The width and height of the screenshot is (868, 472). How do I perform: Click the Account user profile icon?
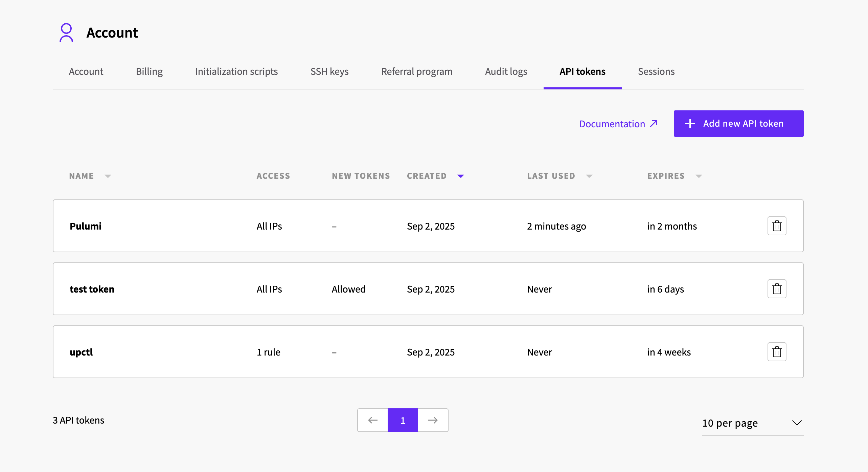pos(66,33)
